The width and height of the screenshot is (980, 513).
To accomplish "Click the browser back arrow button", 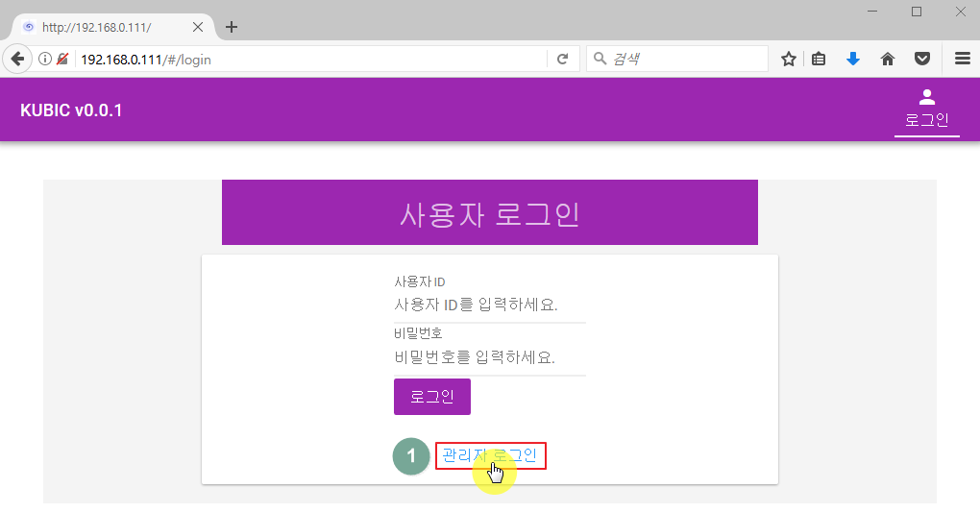I will pyautogui.click(x=17, y=59).
